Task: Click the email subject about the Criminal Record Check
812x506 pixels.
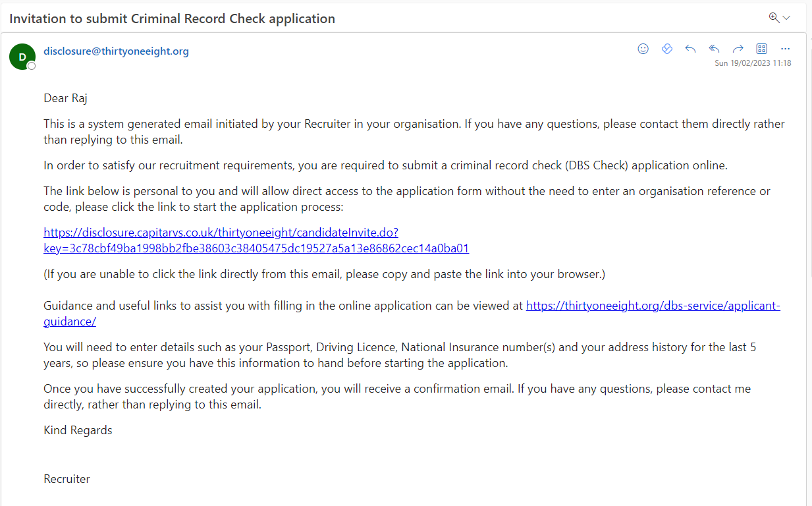Action: point(172,18)
